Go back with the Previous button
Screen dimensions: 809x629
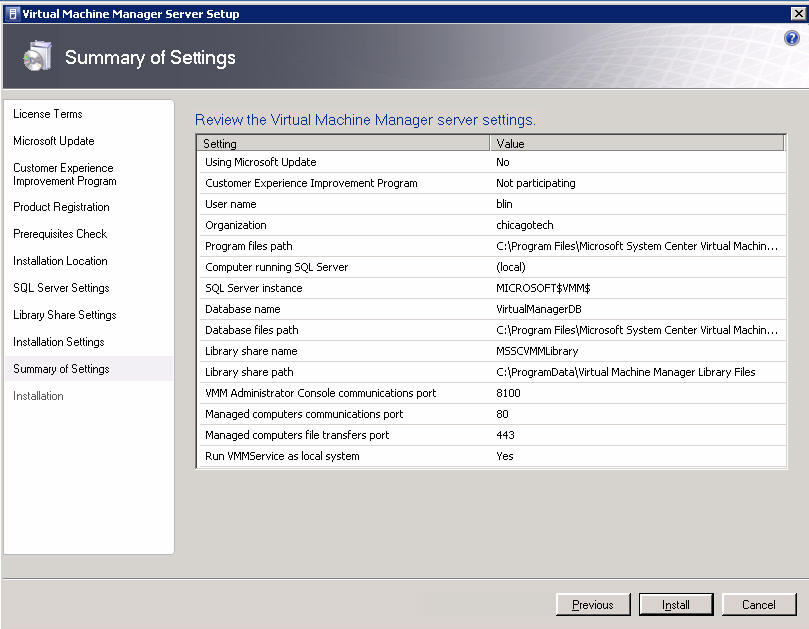pos(593,604)
